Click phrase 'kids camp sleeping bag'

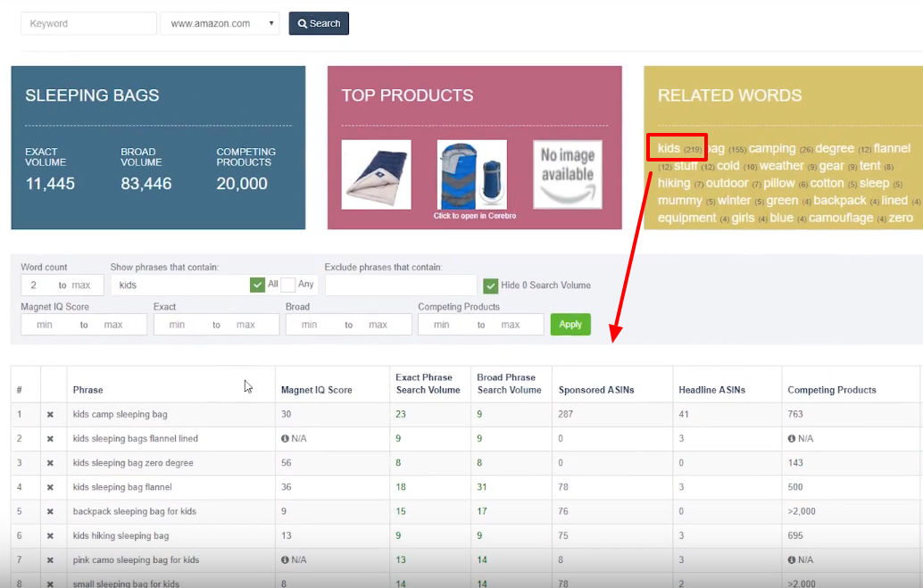(x=121, y=414)
